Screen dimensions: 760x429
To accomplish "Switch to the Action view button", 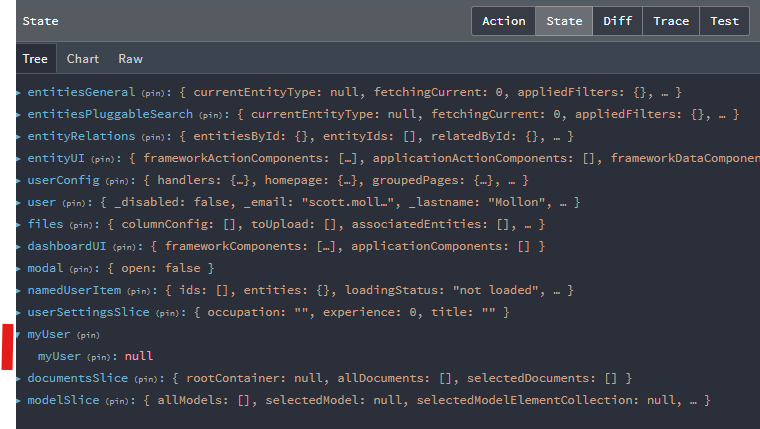I will 504,21.
